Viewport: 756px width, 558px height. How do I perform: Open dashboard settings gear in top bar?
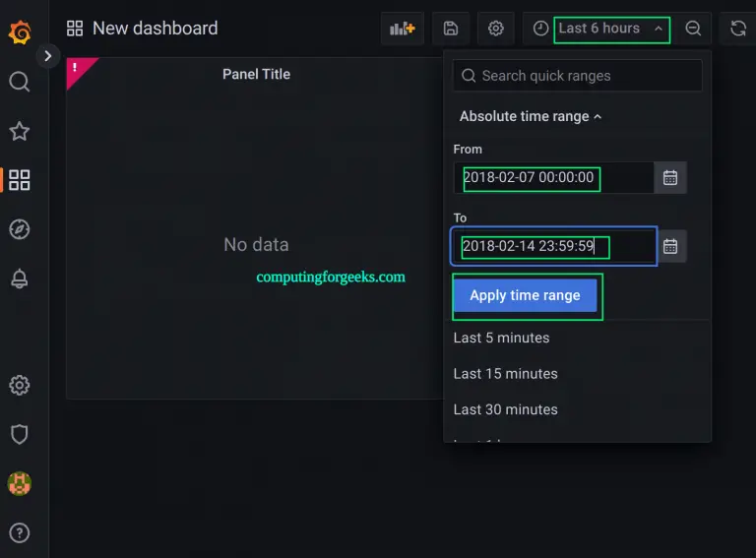click(x=496, y=29)
